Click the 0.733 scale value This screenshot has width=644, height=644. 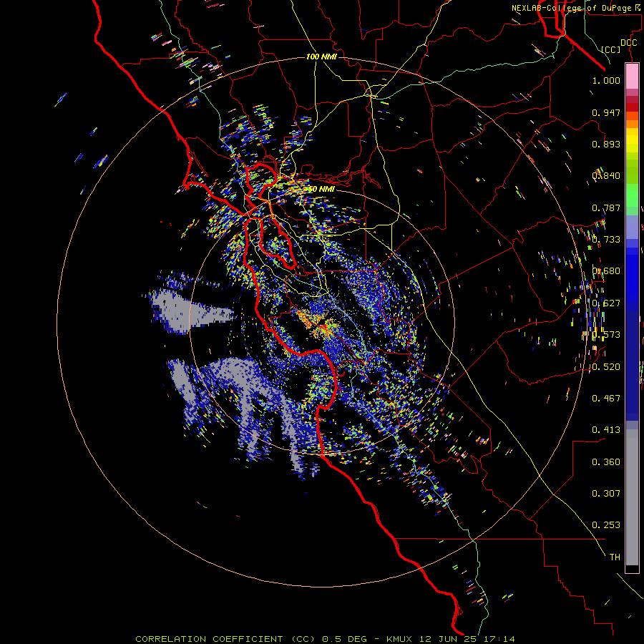pos(606,240)
